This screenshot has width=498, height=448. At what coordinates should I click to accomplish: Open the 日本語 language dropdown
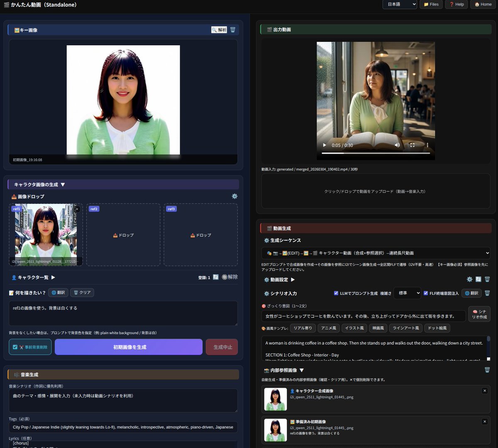click(x=400, y=5)
